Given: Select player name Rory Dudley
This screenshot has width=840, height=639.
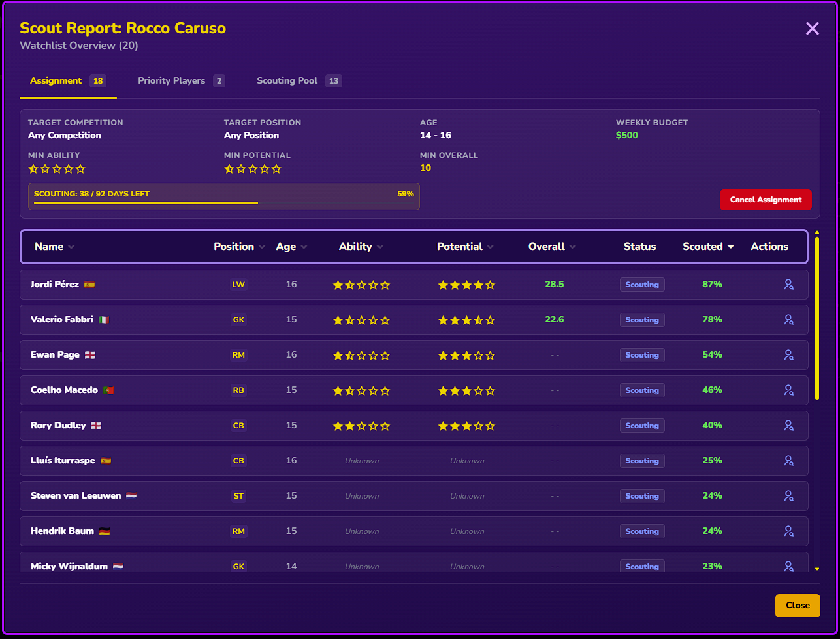Looking at the screenshot, I should 58,426.
